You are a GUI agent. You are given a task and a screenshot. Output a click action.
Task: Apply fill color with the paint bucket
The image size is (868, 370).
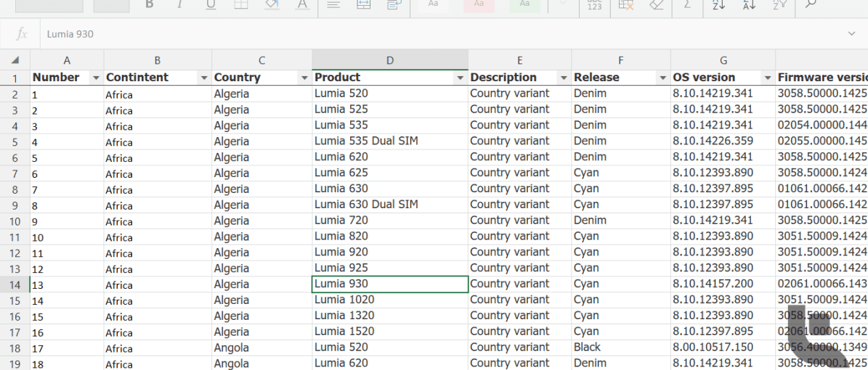[x=271, y=4]
